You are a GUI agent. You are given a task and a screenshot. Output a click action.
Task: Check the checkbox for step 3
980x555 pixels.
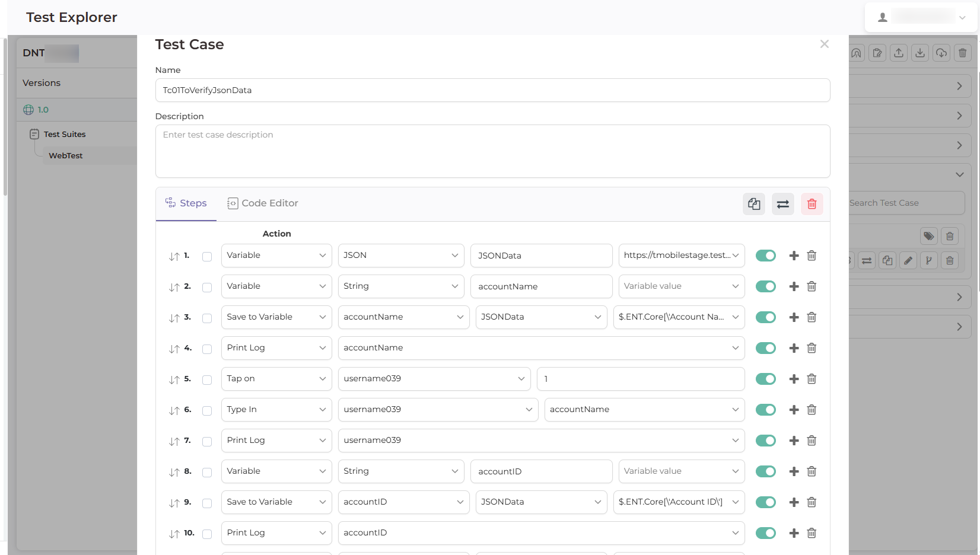click(x=207, y=318)
